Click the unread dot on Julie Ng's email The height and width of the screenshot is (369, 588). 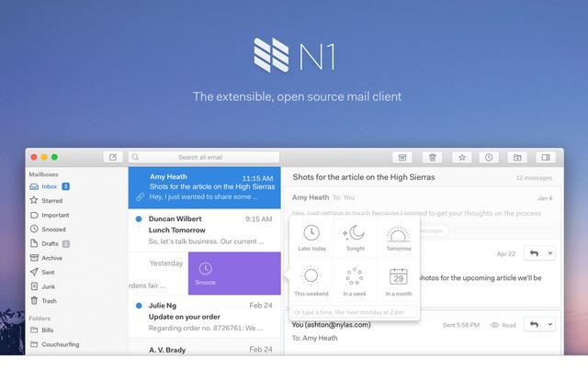[139, 306]
